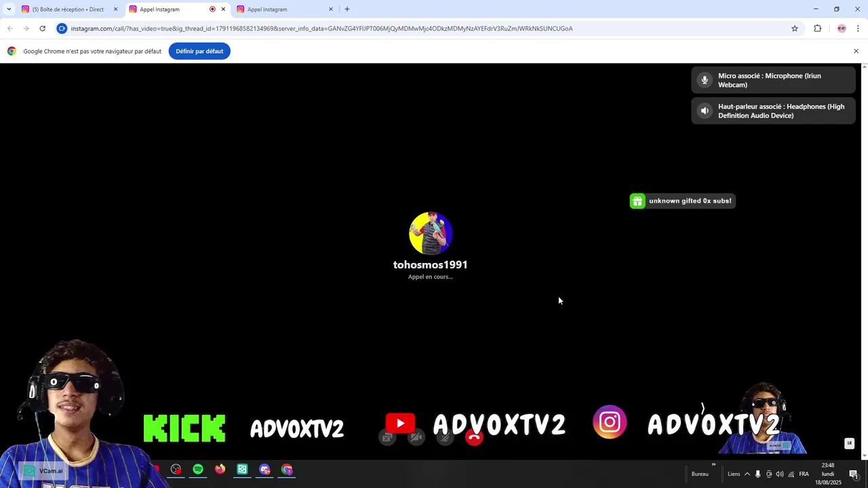Screen dimensions: 868x488
Task: Reload the Instagram call page
Action: click(42, 28)
